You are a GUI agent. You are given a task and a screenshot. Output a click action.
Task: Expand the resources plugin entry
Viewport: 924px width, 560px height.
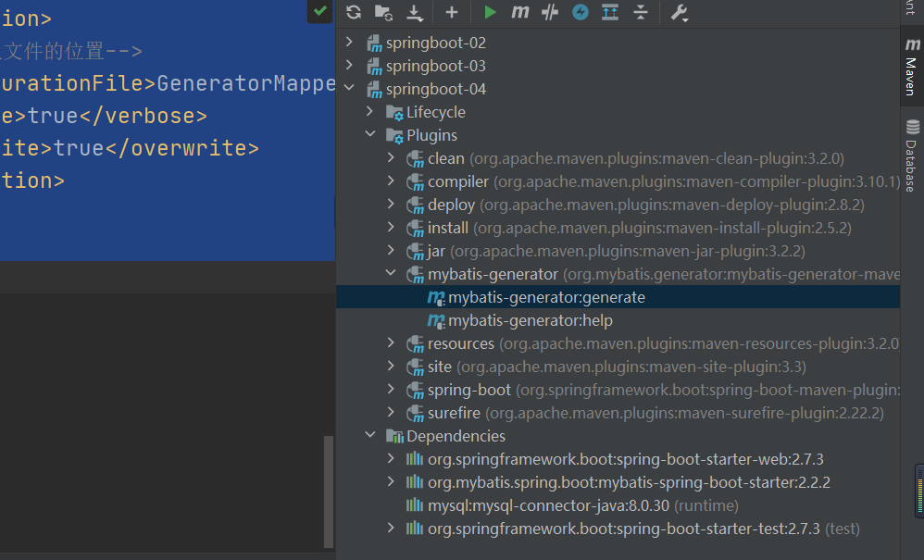click(391, 342)
